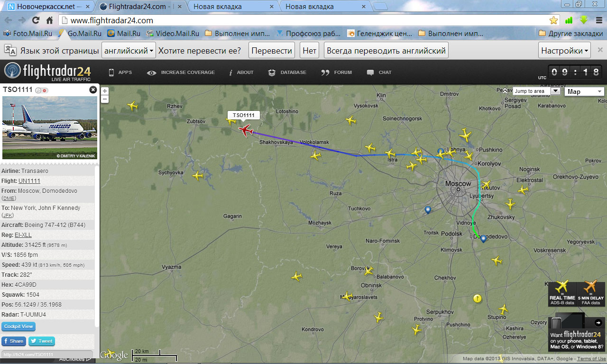Open flight UN1111 link
Viewport: 607px width, 364px height.
tap(29, 181)
